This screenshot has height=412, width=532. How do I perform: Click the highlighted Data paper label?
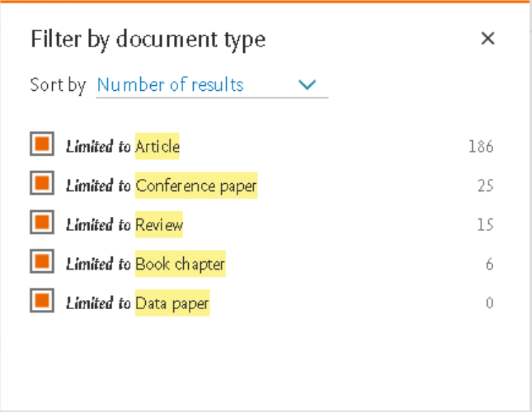tap(172, 304)
